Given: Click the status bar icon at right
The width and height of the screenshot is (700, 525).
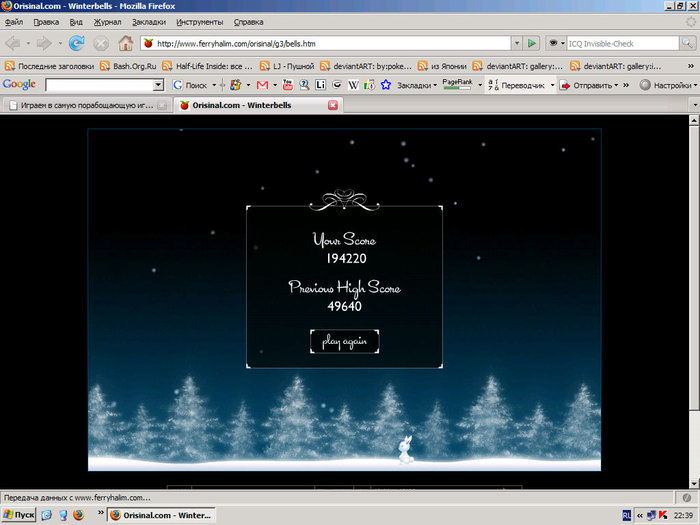Looking at the screenshot, I should tap(687, 497).
